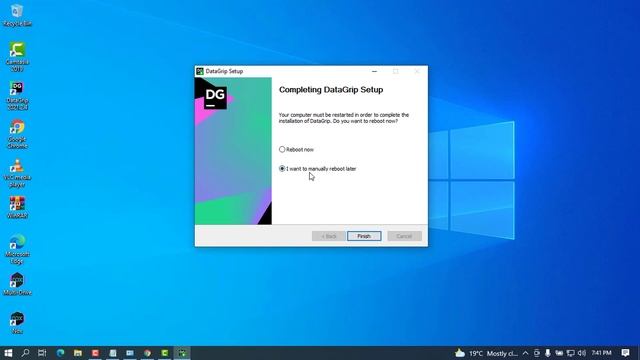Click the microphone tray icon
This screenshot has height=360, width=640.
[x=548, y=353]
